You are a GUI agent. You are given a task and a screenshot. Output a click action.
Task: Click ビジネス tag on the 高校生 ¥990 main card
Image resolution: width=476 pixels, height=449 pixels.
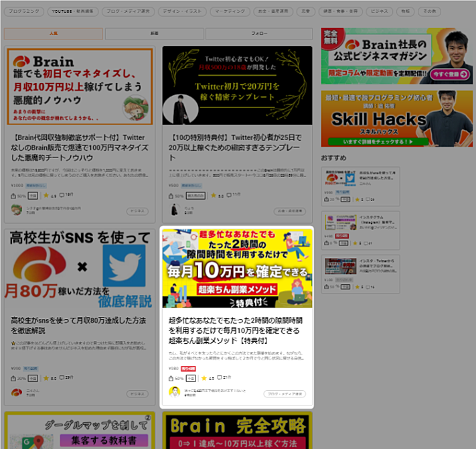137,394
